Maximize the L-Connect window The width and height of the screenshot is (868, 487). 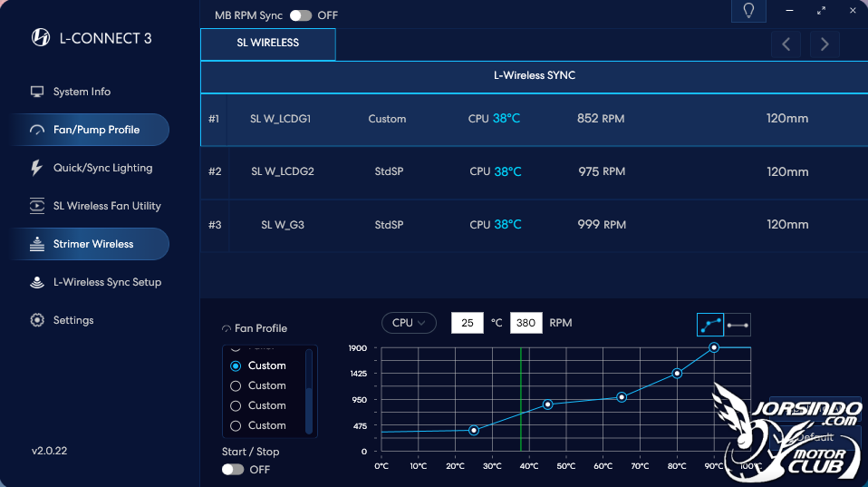[821, 11]
